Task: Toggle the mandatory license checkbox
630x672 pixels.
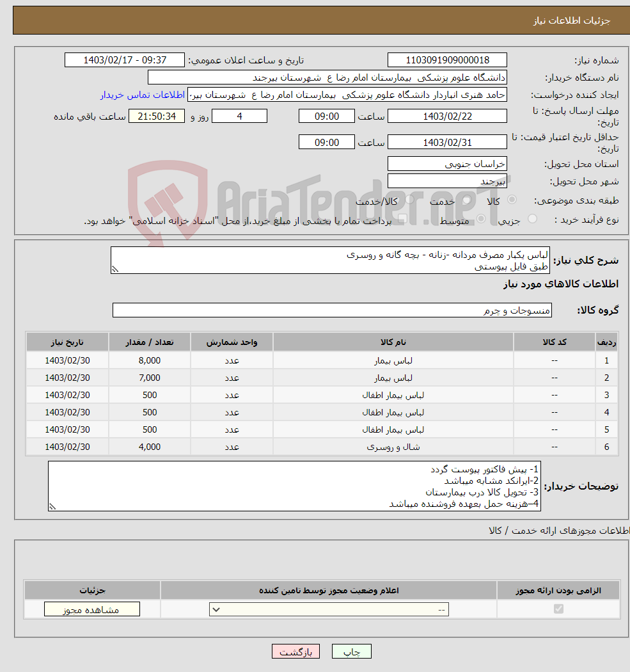Action: [558, 609]
